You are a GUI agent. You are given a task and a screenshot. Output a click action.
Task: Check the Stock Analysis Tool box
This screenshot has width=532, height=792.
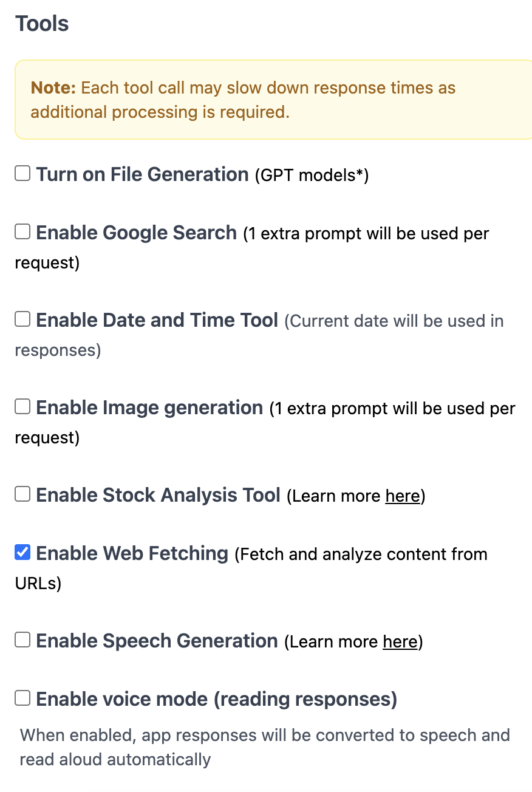tap(22, 494)
